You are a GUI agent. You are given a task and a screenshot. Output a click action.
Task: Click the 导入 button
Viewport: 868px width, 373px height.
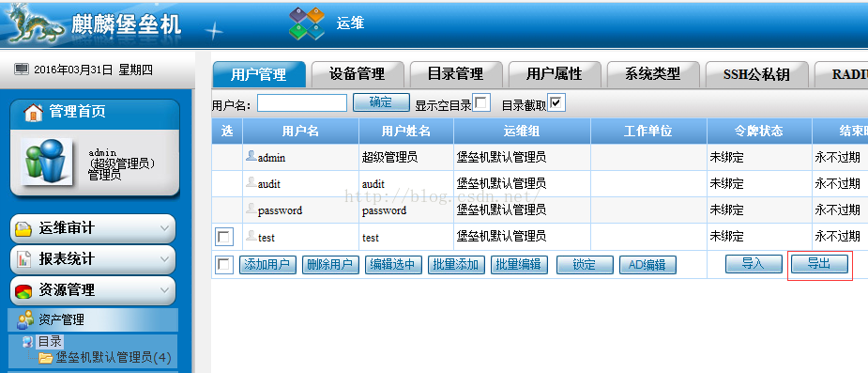click(x=754, y=264)
